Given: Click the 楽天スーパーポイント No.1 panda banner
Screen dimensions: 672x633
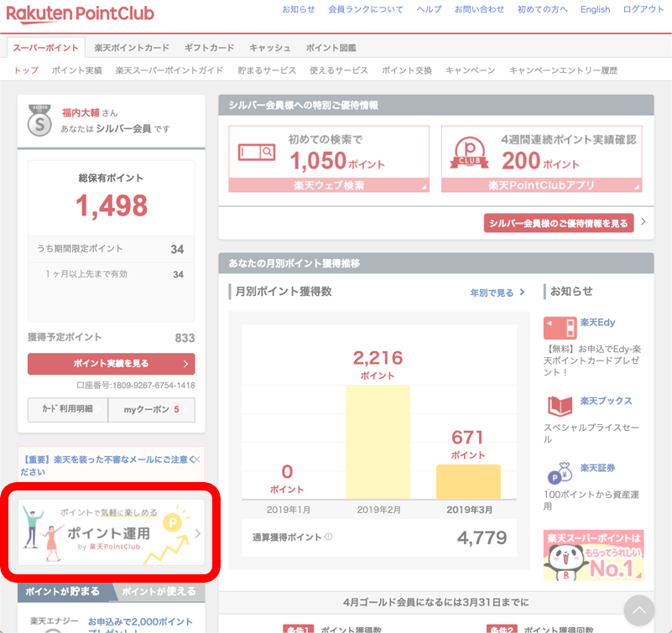Looking at the screenshot, I should 594,556.
